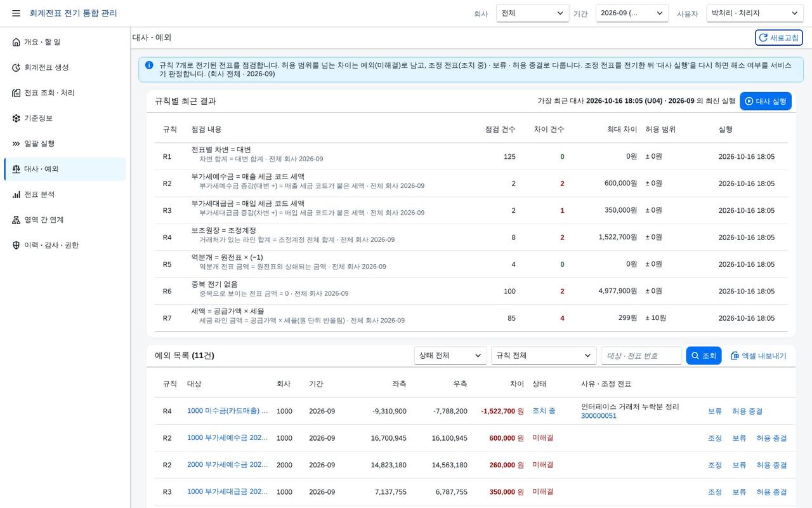
Task: Open 전표 분석 in the sidebar
Action: pos(65,194)
